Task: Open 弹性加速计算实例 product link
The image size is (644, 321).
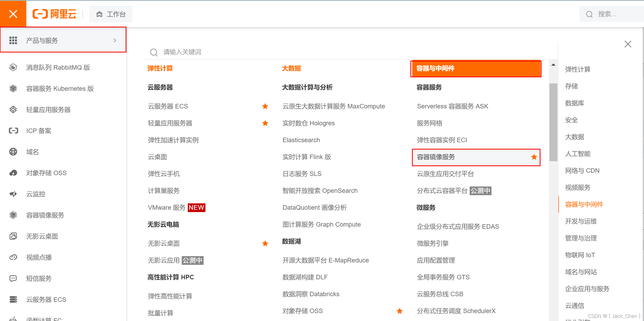Action: [173, 140]
